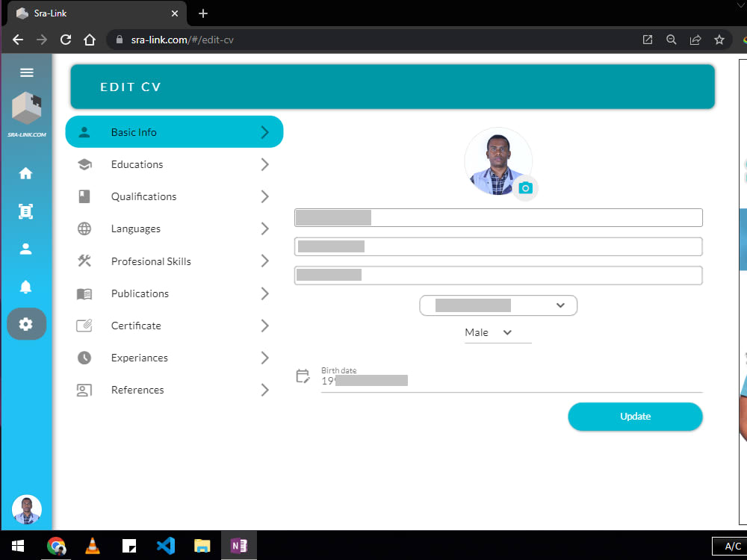
Task: Click the Birth date field
Action: [x=512, y=379]
